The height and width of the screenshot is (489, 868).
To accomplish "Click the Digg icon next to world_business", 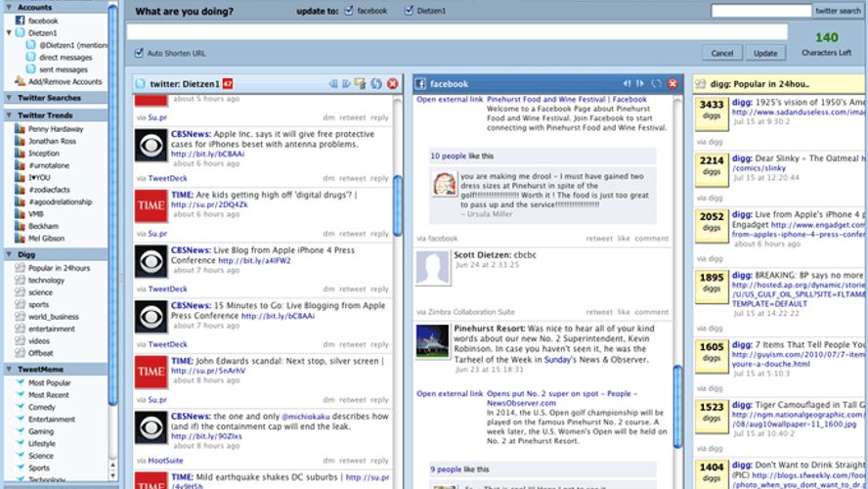I will point(20,316).
